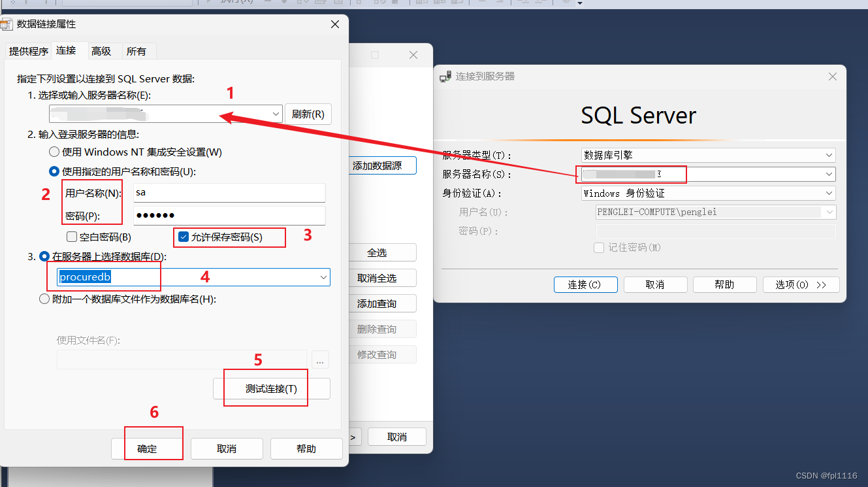Expand 选项(O) >> in connect dialog
The image size is (868, 487).
click(x=801, y=284)
